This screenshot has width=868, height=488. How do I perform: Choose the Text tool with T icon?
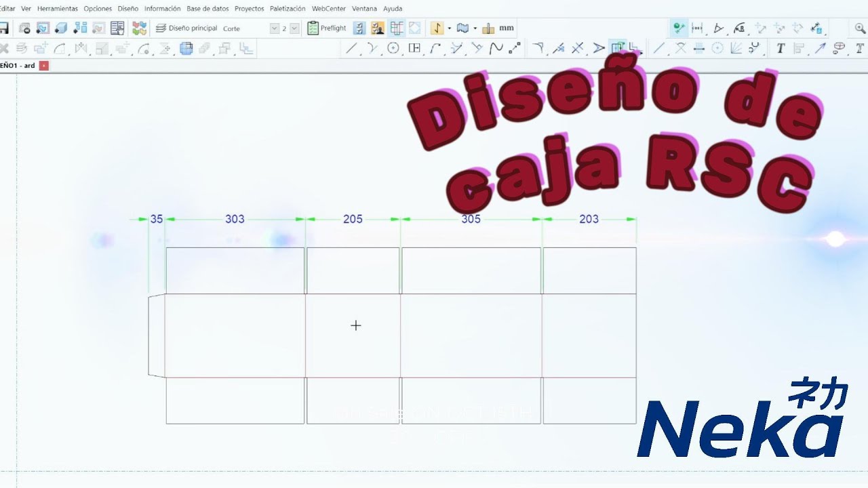(781, 48)
